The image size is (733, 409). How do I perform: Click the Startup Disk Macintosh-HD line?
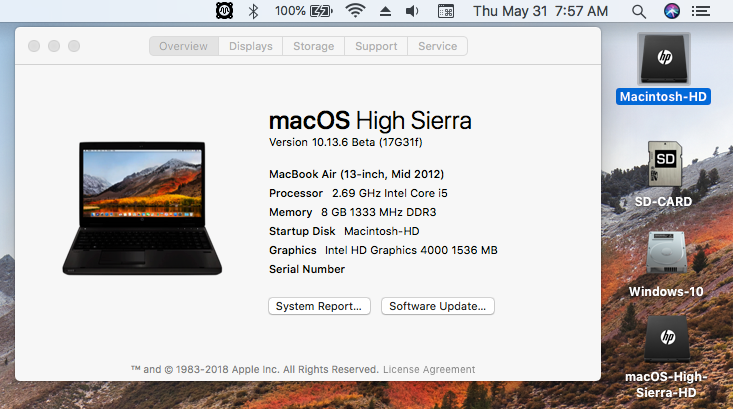pos(344,231)
